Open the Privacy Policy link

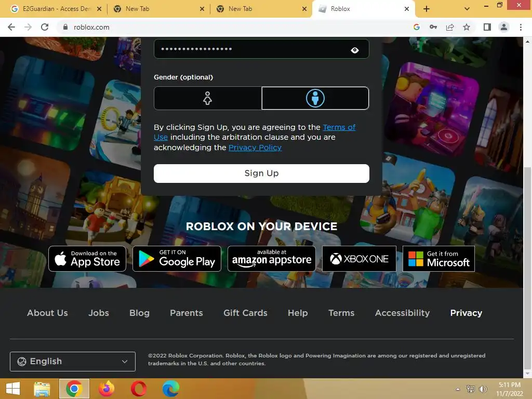pos(255,148)
